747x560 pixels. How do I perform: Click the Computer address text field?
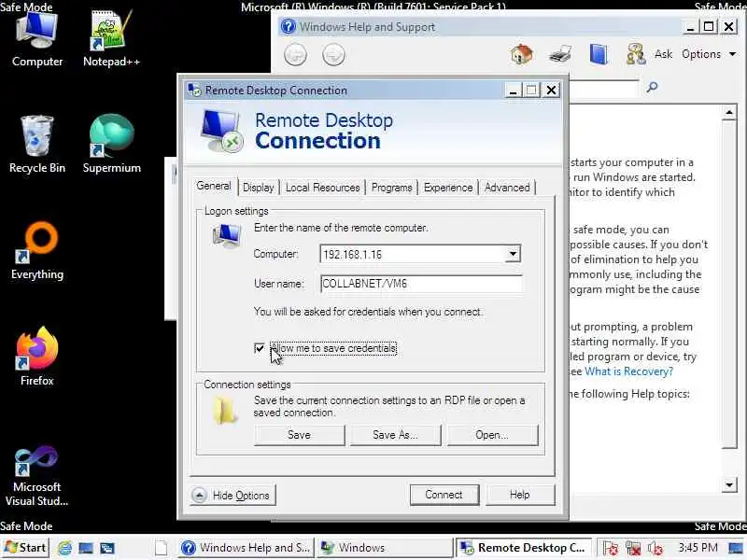[413, 254]
